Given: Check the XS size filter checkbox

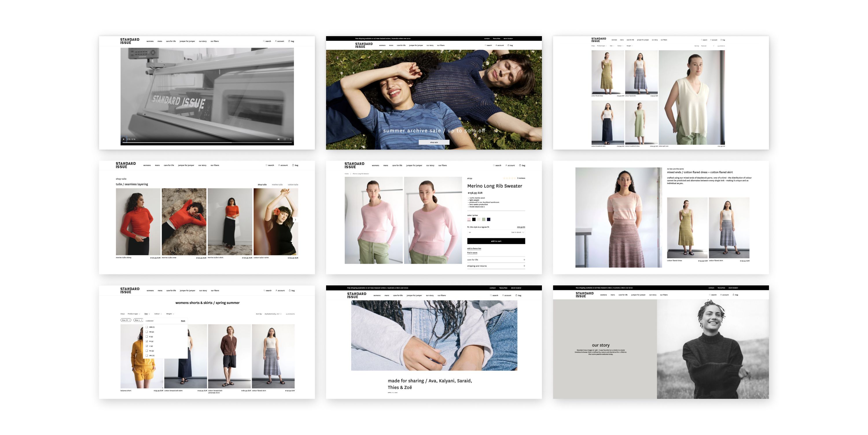Looking at the screenshot, I should (147, 332).
